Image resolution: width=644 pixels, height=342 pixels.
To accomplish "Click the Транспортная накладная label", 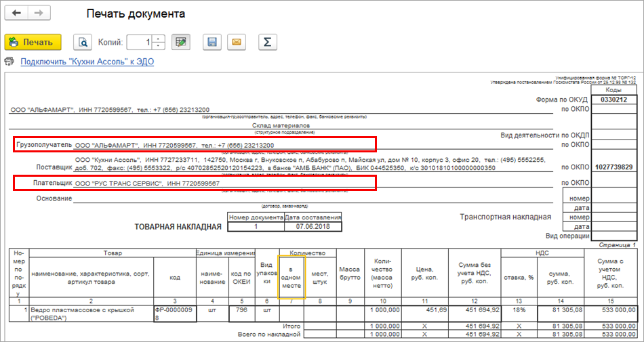I will point(505,217).
